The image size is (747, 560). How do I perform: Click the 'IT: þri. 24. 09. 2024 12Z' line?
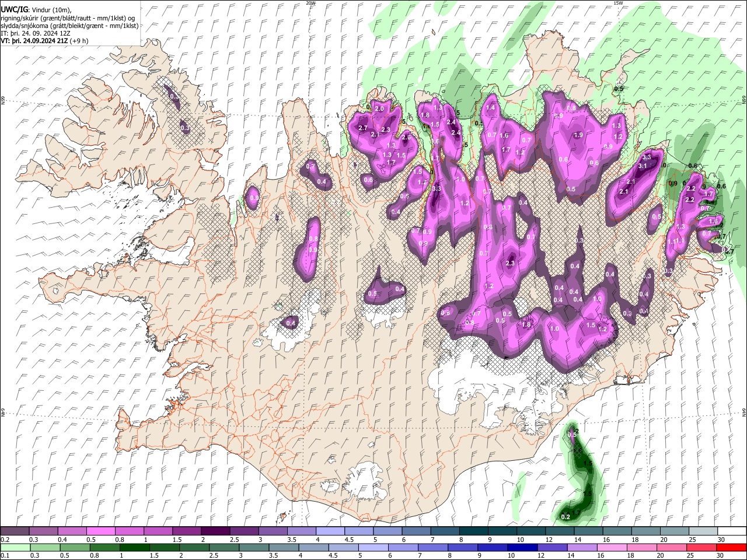[35, 33]
